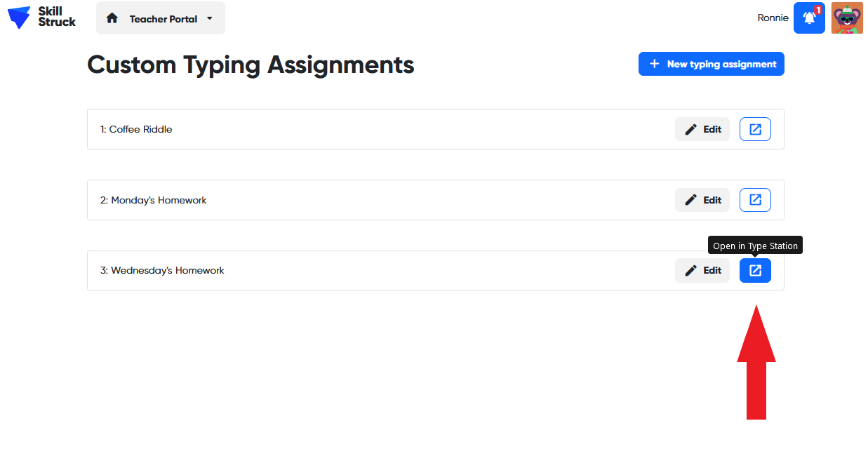This screenshot has width=868, height=461.
Task: Click the plus icon on New typing assignment
Action: [x=653, y=64]
